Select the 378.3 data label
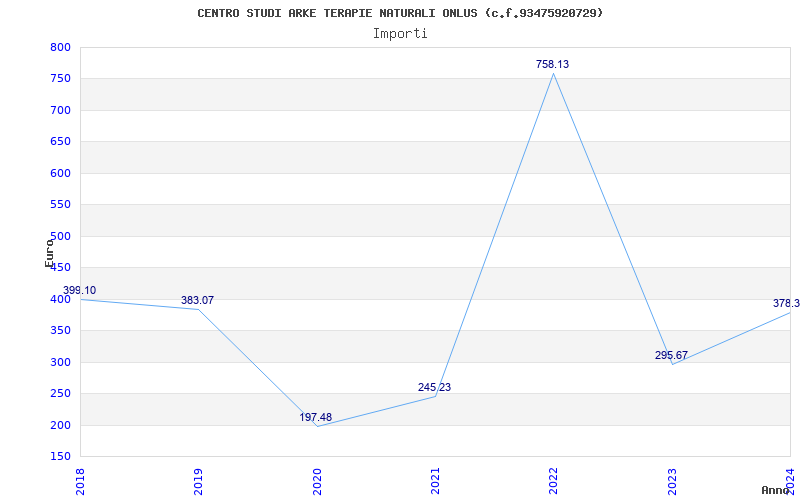 (786, 304)
